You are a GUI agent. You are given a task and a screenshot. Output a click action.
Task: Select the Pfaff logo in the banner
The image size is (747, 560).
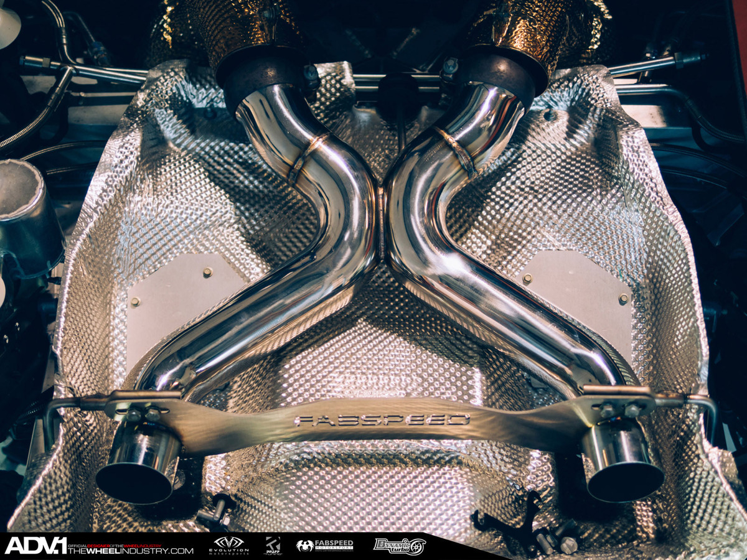[273, 546]
